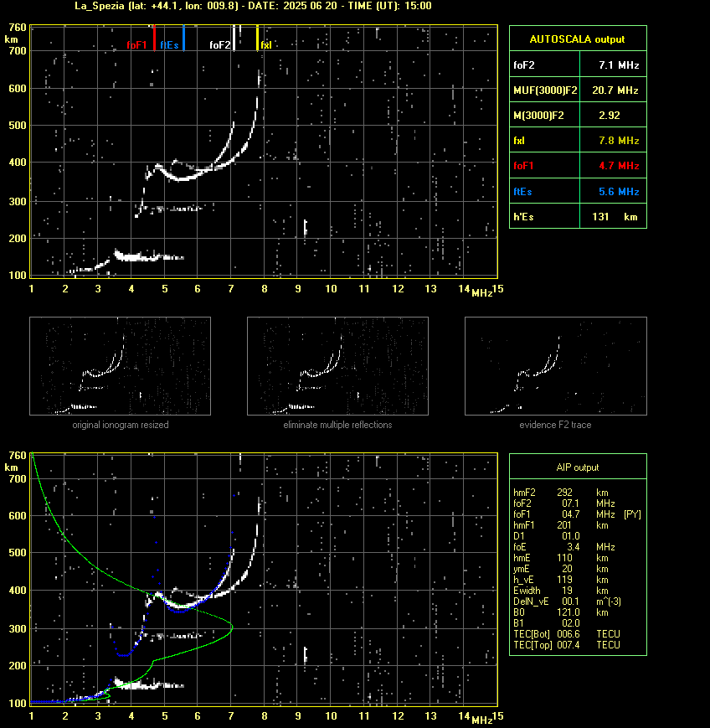Click the foF2 label on top ionogram

coord(220,45)
